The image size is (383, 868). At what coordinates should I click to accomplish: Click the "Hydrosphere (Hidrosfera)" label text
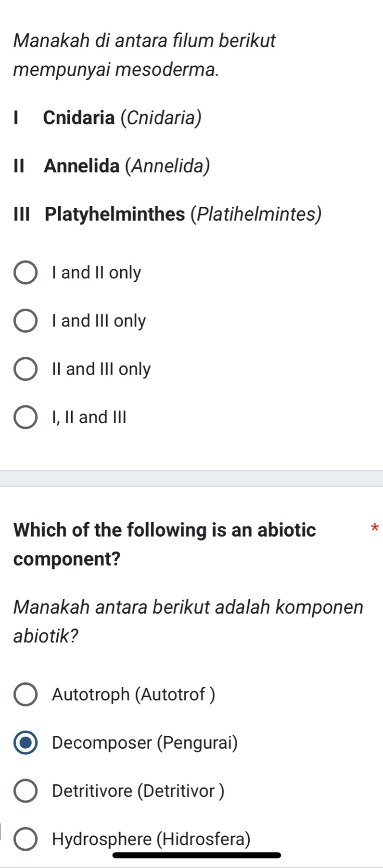coord(151,839)
